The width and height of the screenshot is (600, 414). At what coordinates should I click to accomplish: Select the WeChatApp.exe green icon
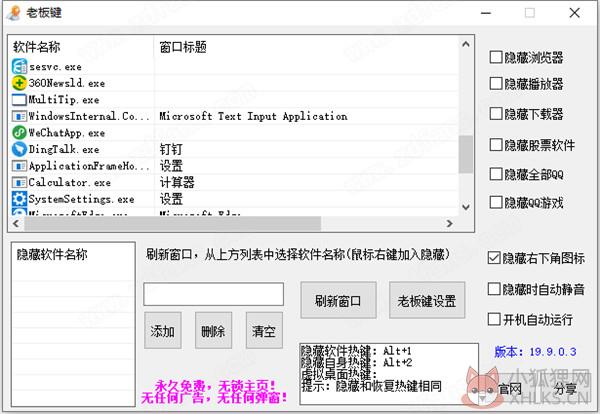coord(19,133)
